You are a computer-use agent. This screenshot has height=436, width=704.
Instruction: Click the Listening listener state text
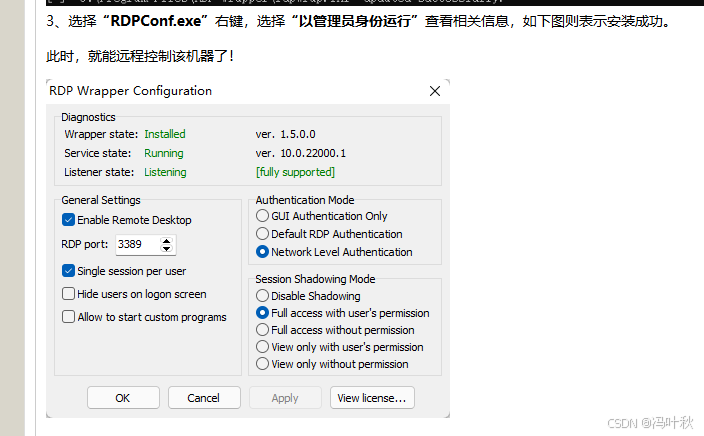click(x=165, y=172)
